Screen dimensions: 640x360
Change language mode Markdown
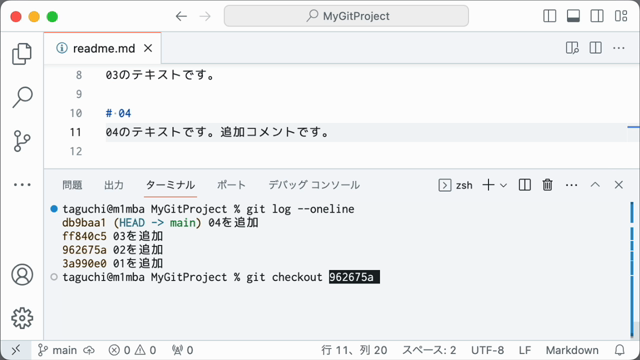pos(572,350)
